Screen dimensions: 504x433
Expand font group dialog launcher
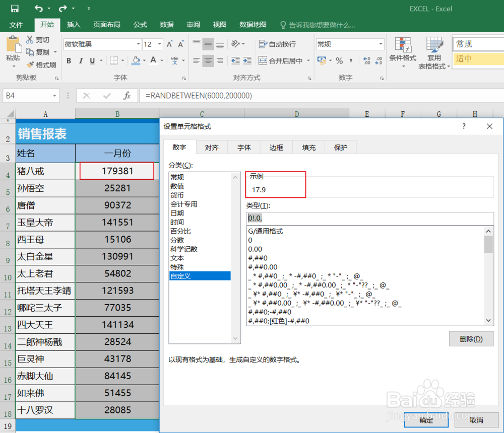click(x=184, y=78)
